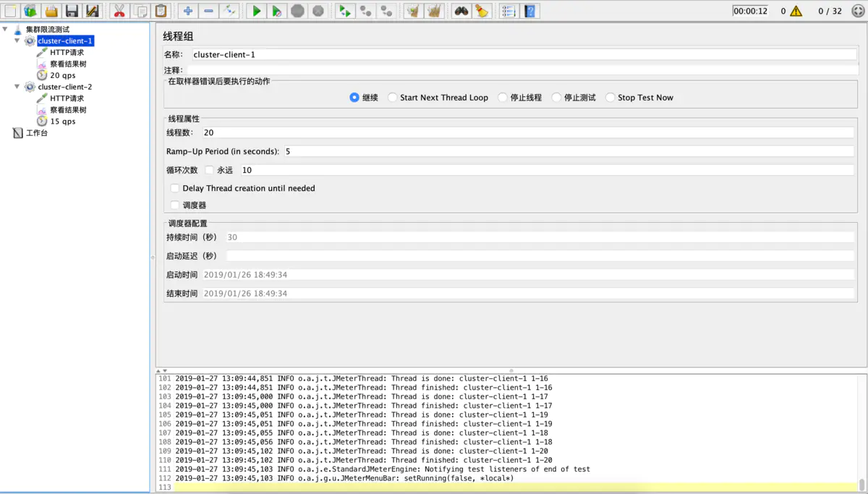Open 察看结果树 under cluster-client-1
Screen dimensions: 868x494
[x=68, y=64]
